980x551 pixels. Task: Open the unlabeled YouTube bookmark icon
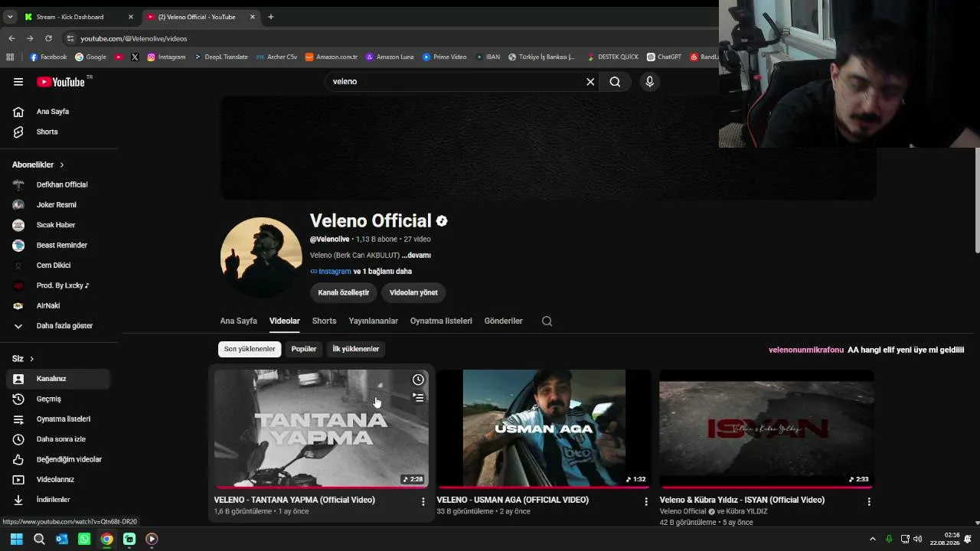click(119, 57)
